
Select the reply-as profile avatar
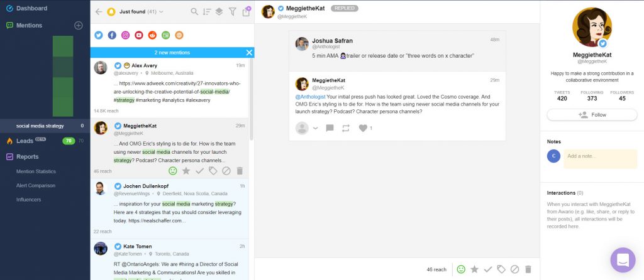point(302,128)
